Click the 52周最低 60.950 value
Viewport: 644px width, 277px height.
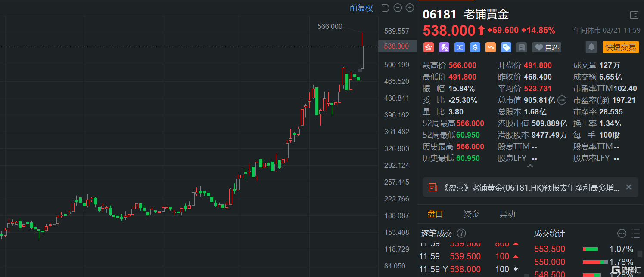468,135
